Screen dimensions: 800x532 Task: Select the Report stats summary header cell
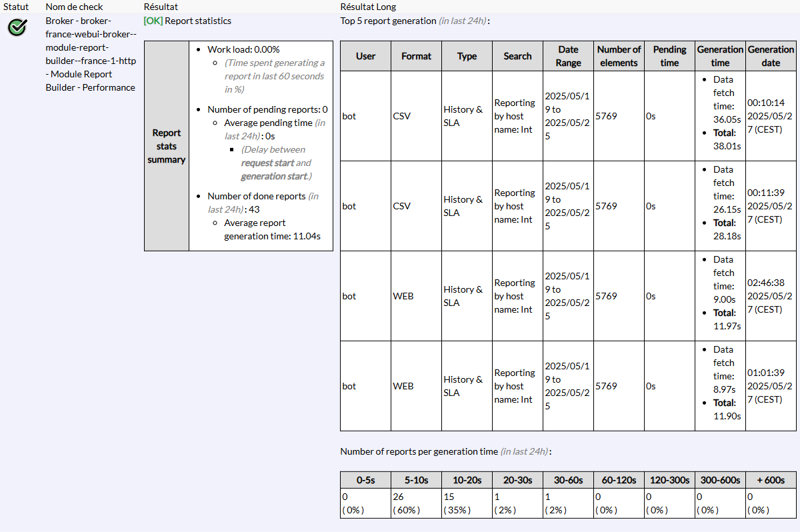167,146
